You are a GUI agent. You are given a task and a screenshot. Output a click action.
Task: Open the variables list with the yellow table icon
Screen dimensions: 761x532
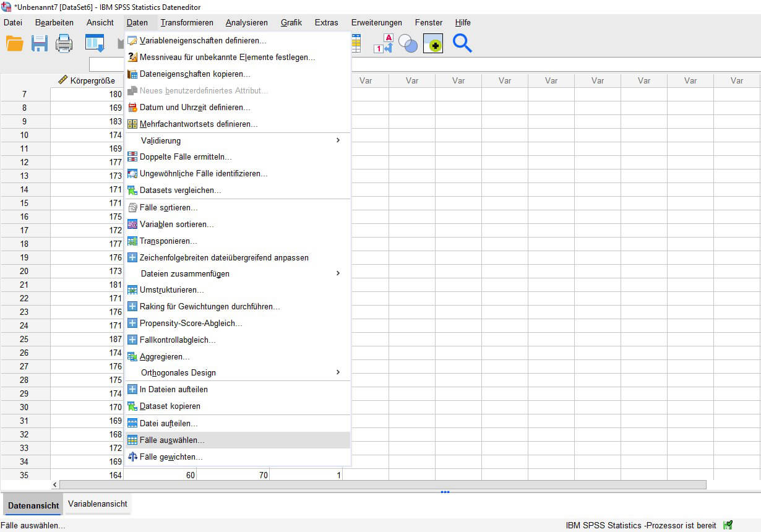pyautogui.click(x=357, y=43)
